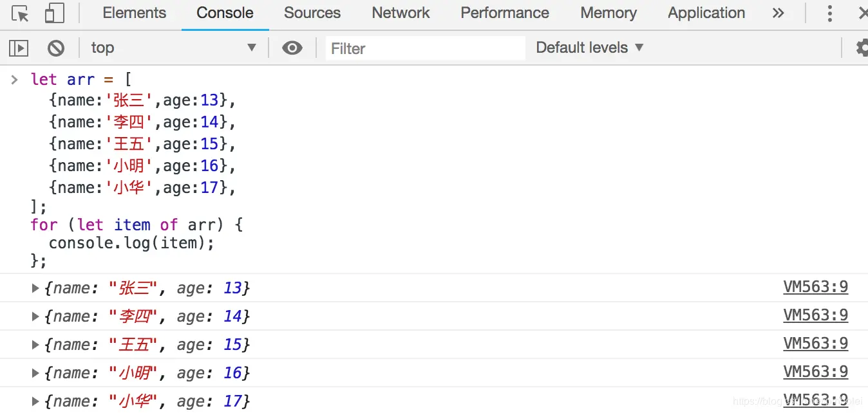Expand the logged 张三 object
868x413 pixels.
[x=35, y=288]
